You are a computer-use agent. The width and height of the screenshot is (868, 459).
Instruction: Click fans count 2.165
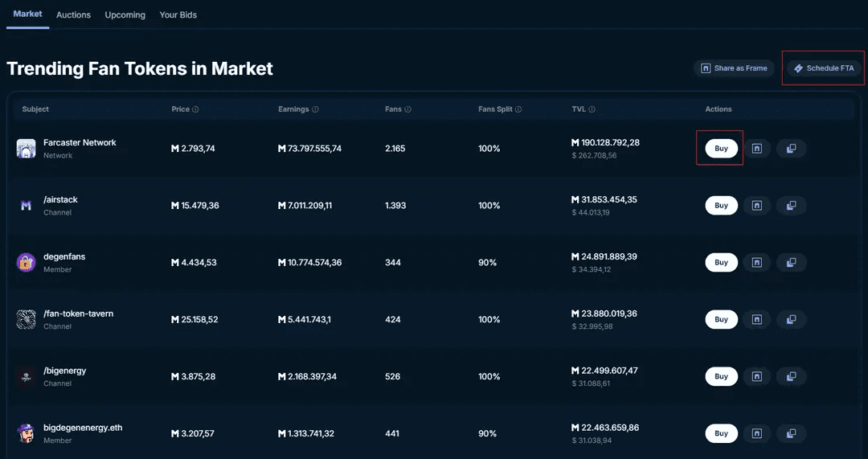(395, 149)
